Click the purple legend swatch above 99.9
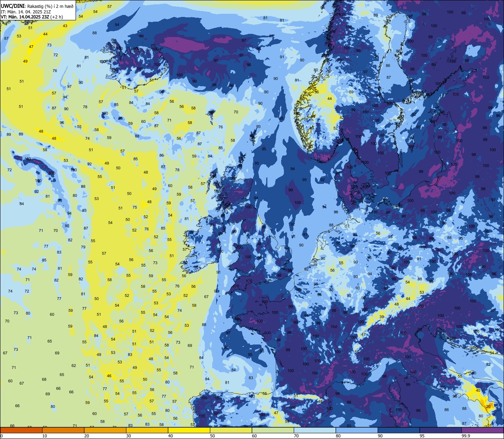 coord(482,430)
